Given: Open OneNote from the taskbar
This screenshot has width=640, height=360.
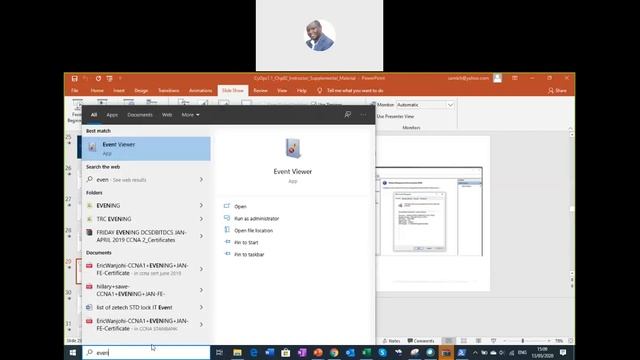Looking at the screenshot, I should point(302,353).
